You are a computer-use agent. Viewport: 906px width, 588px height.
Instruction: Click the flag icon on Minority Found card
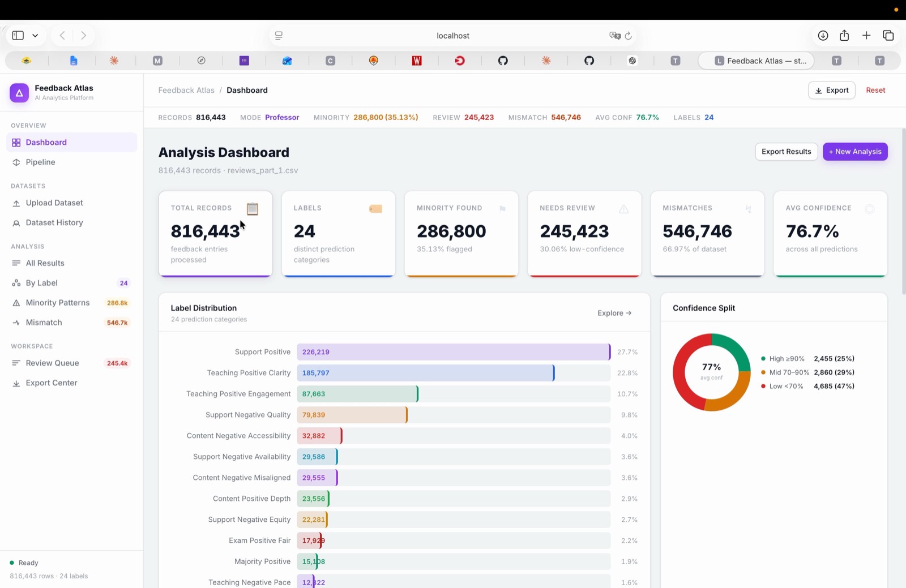click(x=502, y=209)
